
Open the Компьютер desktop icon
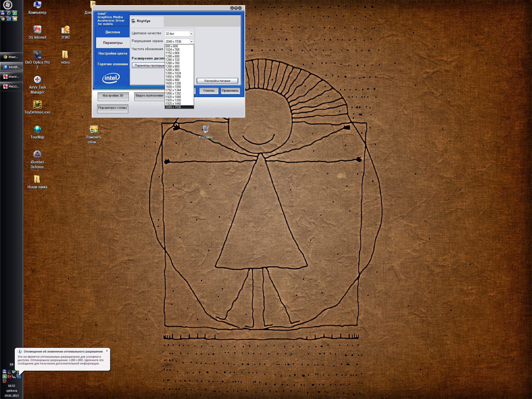click(x=37, y=8)
